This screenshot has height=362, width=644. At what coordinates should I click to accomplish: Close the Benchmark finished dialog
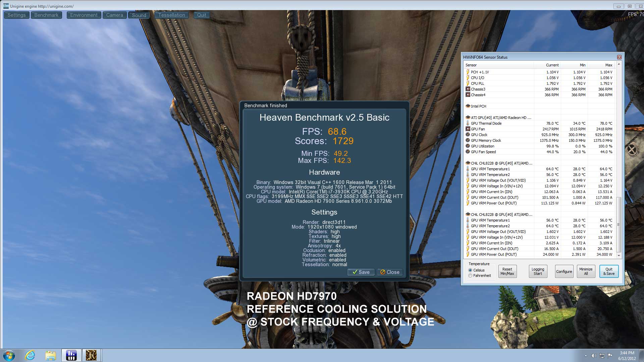pyautogui.click(x=390, y=272)
